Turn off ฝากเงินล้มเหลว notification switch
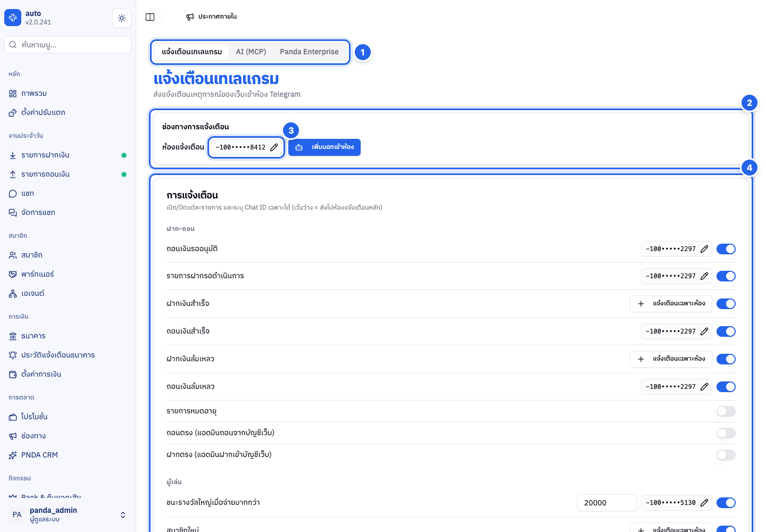 726,359
